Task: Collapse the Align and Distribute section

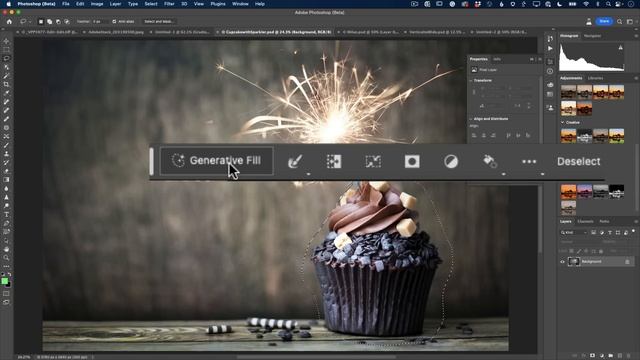Action: (471, 119)
